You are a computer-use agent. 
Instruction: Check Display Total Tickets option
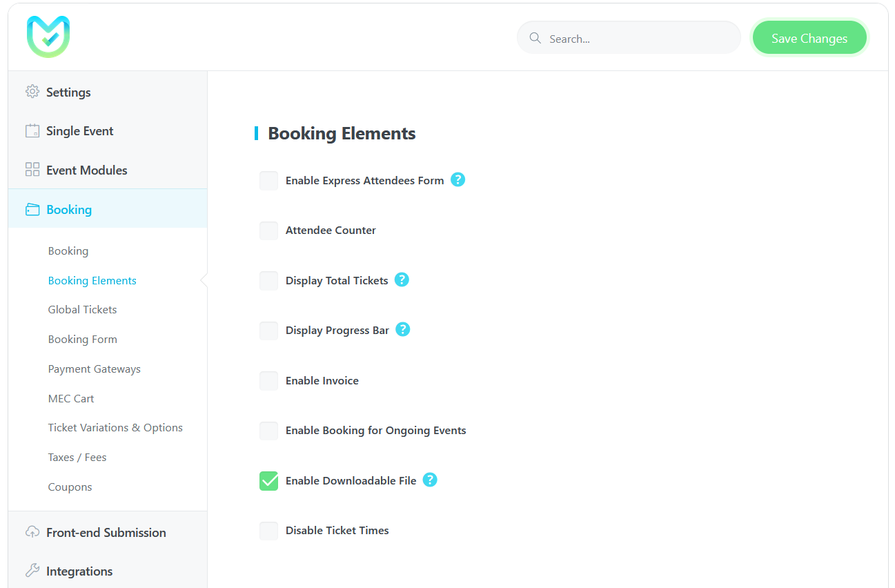click(x=269, y=281)
